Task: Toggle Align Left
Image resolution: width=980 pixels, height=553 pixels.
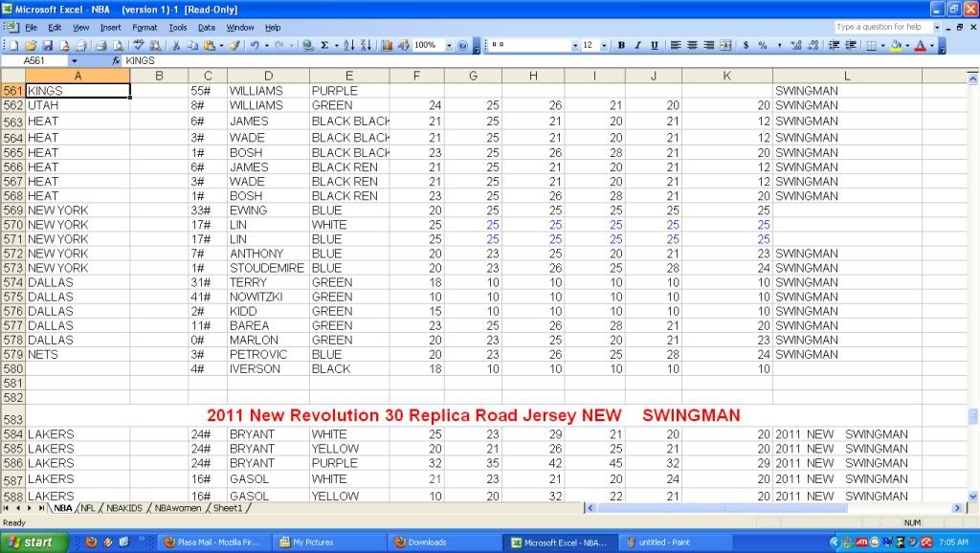Action: (x=676, y=46)
